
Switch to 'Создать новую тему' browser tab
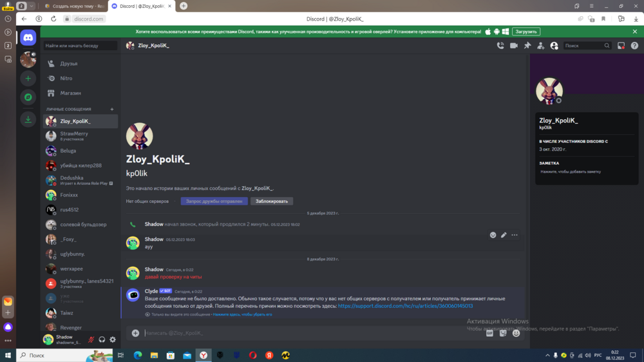[x=74, y=6]
